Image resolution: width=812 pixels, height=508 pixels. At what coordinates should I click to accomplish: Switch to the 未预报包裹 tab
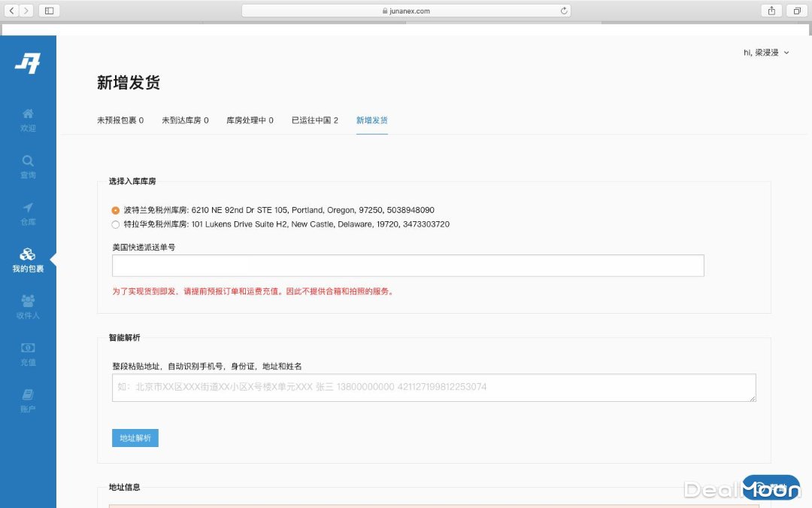(120, 120)
